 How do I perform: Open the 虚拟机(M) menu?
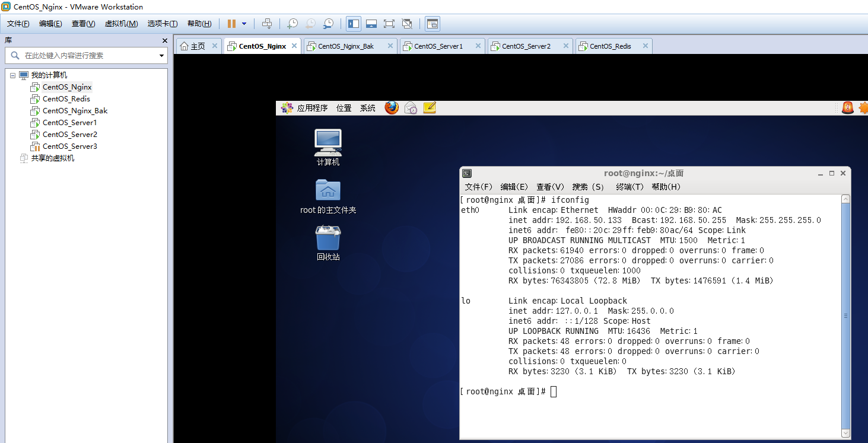121,24
